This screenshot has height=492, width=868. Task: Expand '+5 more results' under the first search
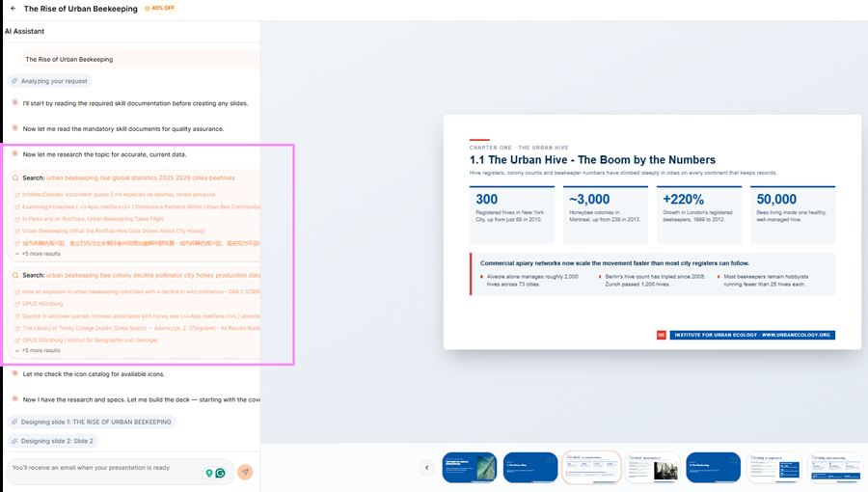coord(38,254)
